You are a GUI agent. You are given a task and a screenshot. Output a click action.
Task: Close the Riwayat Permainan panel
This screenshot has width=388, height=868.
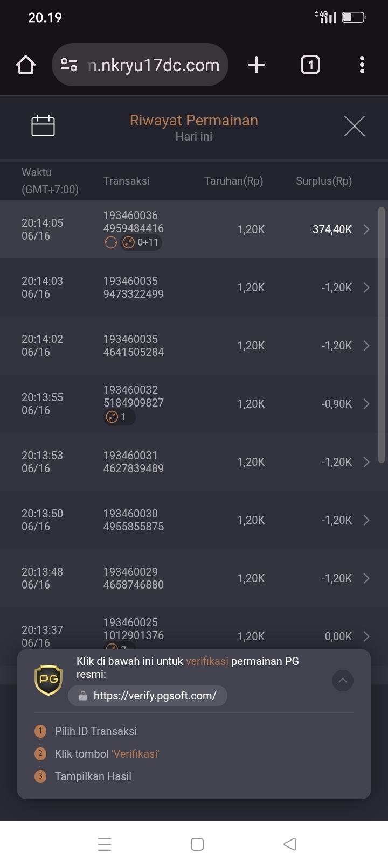(355, 126)
